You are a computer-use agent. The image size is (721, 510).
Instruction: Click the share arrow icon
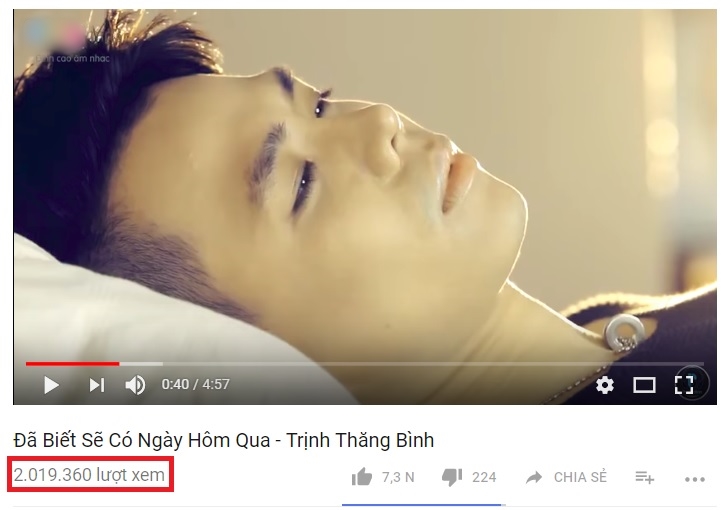coord(534,477)
